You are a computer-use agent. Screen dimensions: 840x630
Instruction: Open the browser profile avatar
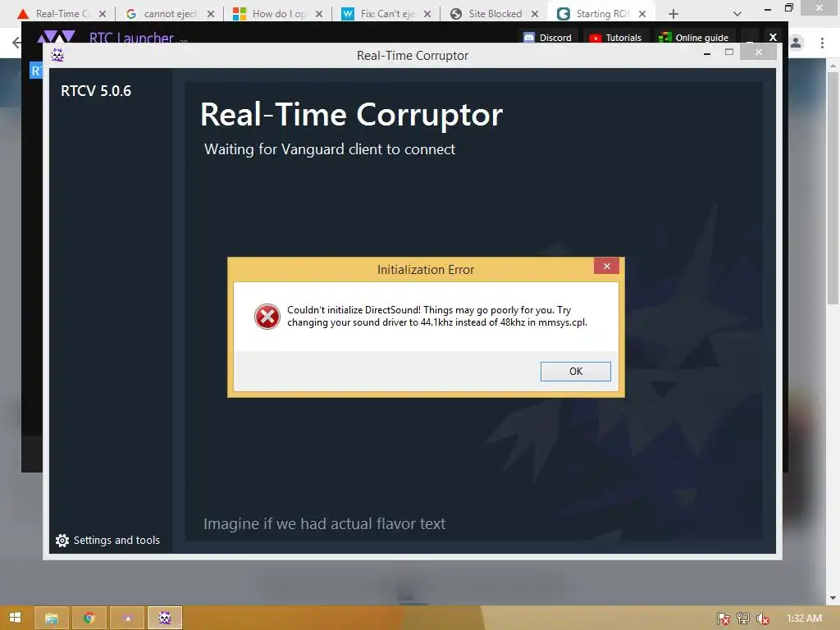tap(796, 43)
